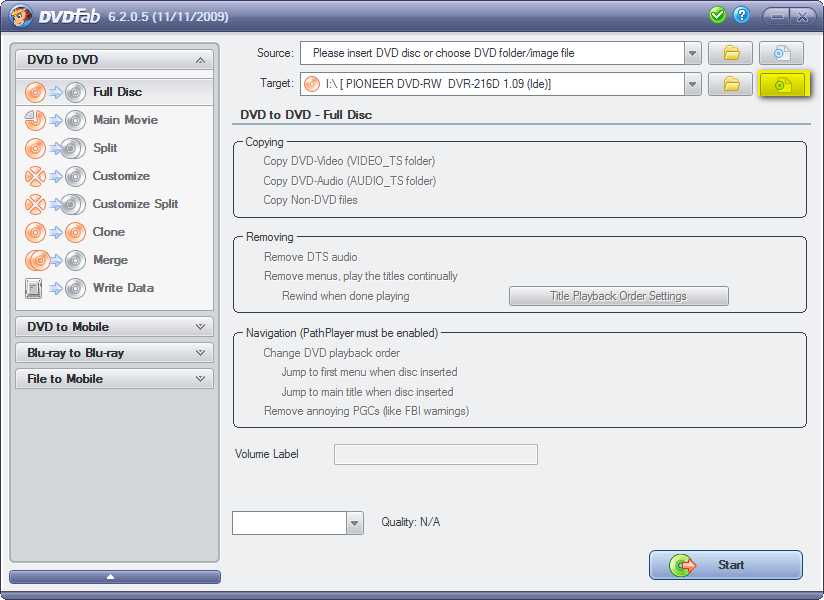The height and width of the screenshot is (600, 824).
Task: Select Jump to main title when disc inserted
Action: point(367,392)
